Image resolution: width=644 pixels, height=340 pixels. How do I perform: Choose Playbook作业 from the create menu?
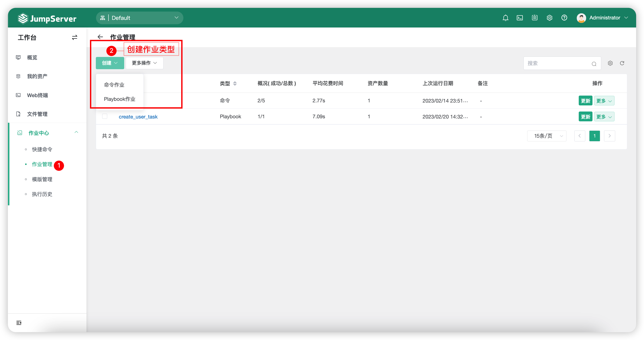[120, 99]
